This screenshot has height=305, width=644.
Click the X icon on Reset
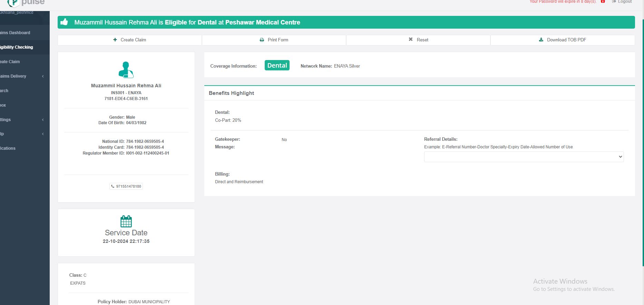click(x=411, y=39)
